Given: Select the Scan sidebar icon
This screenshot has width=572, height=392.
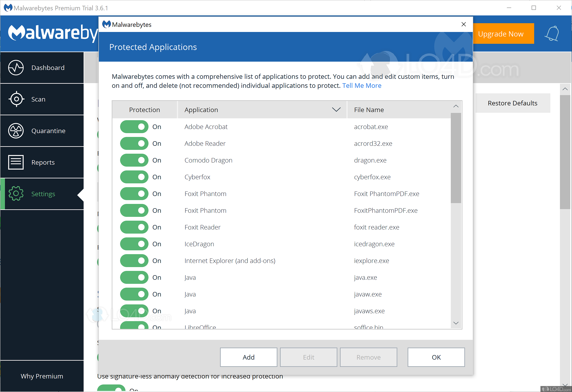Looking at the screenshot, I should 16,99.
